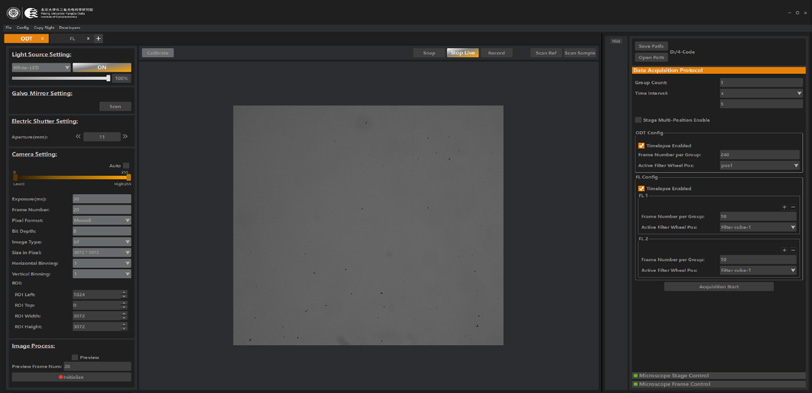Image resolution: width=812 pixels, height=393 pixels.
Task: Increase aperture with right double-chevron
Action: 125,137
